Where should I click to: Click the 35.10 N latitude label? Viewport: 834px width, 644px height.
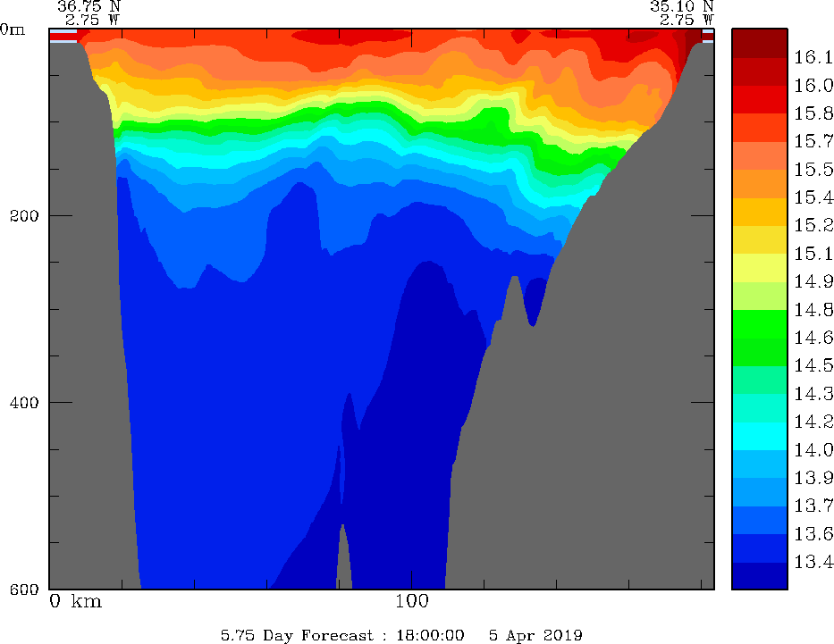[681, 6]
